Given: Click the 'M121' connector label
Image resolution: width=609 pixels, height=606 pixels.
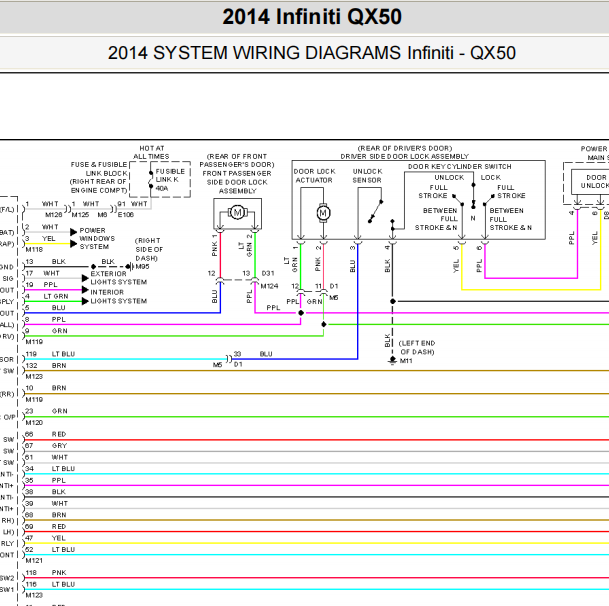Looking at the screenshot, I should [x=34, y=561].
